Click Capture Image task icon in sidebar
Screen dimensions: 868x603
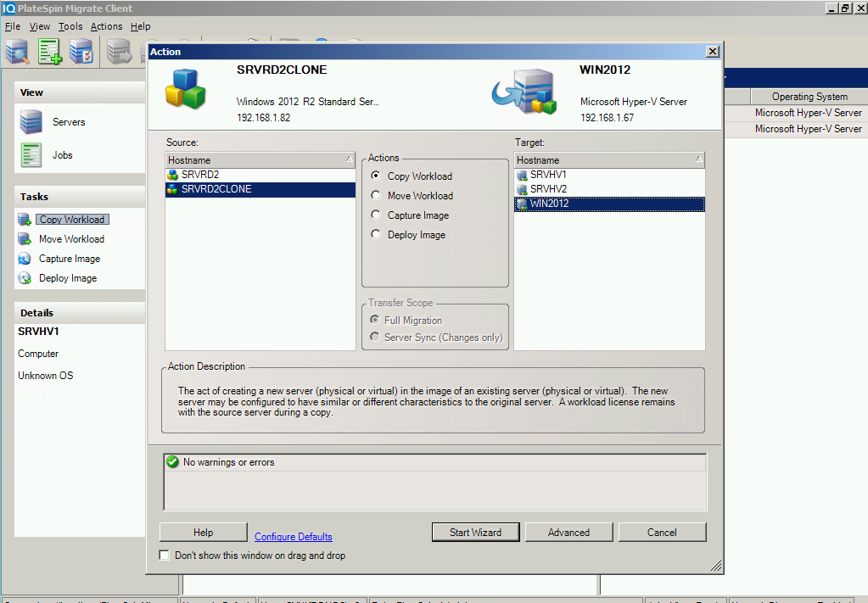[x=25, y=259]
